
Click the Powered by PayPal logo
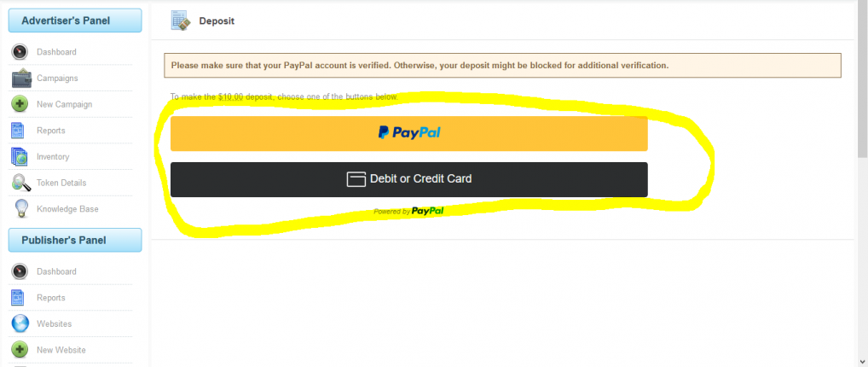pos(408,211)
